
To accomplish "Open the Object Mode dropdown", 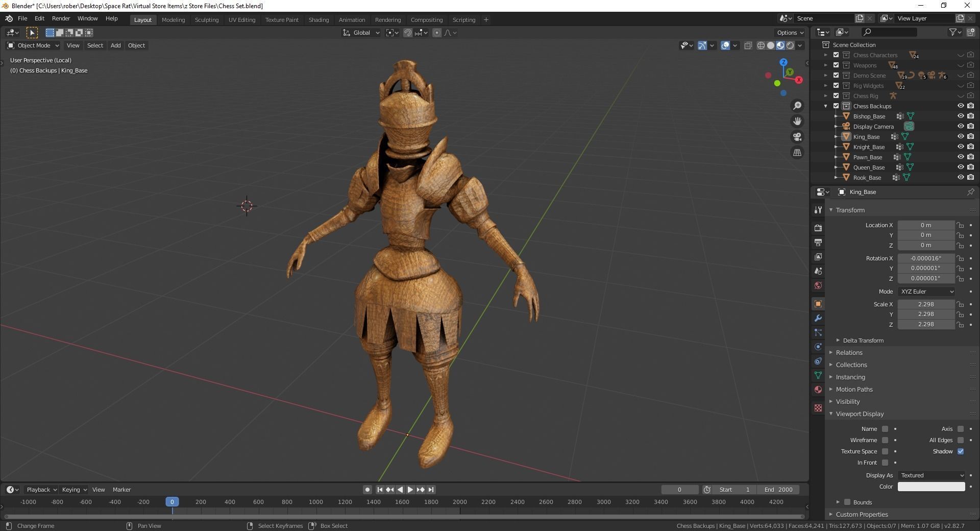I will pyautogui.click(x=33, y=45).
